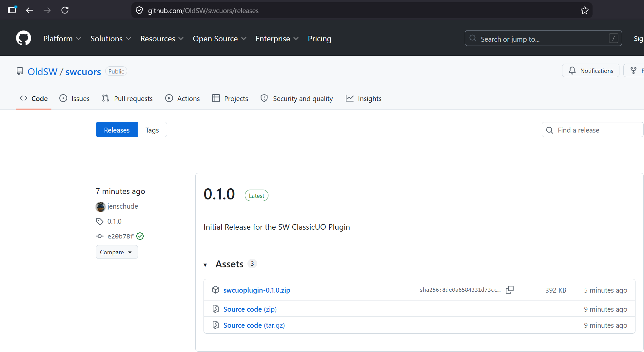Click the magnifier in Find a release
644x352 pixels.
coord(550,130)
